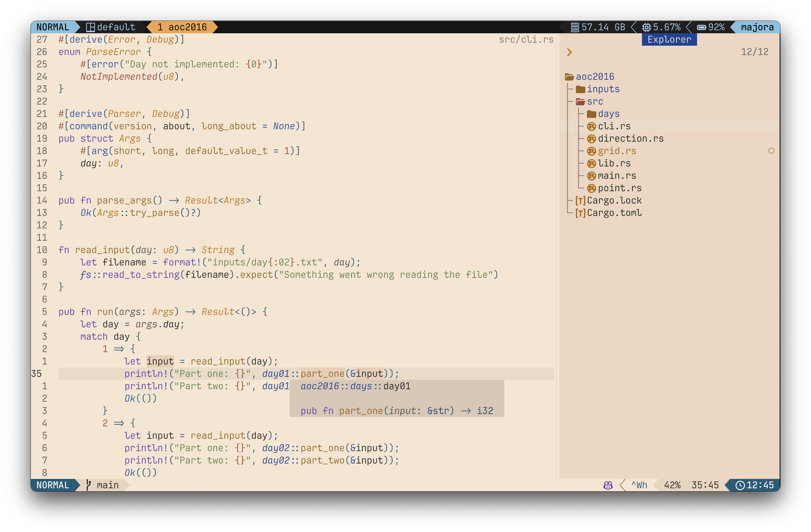Click the TOML icon beside Cargo.toml
Viewport: 811px width, 532px height.
pos(580,213)
